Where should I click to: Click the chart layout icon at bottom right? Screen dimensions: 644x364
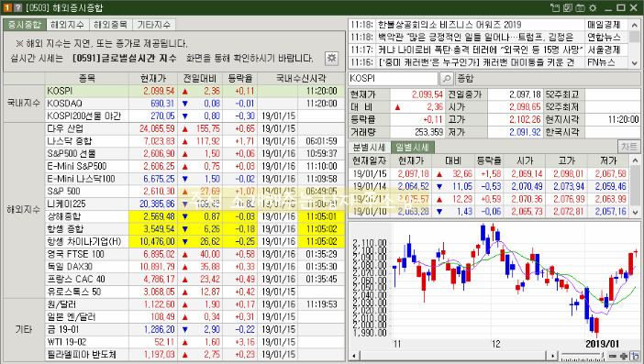[636, 356]
